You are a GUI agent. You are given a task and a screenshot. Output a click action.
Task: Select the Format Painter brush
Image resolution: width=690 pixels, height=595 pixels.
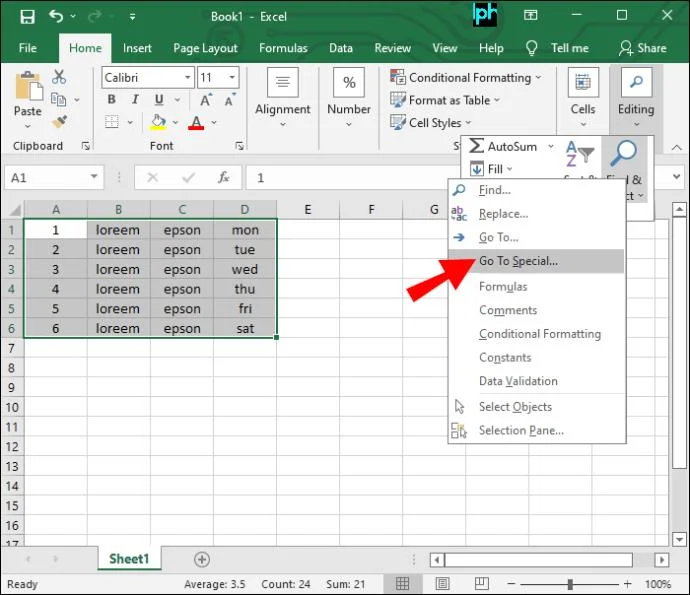click(x=59, y=122)
